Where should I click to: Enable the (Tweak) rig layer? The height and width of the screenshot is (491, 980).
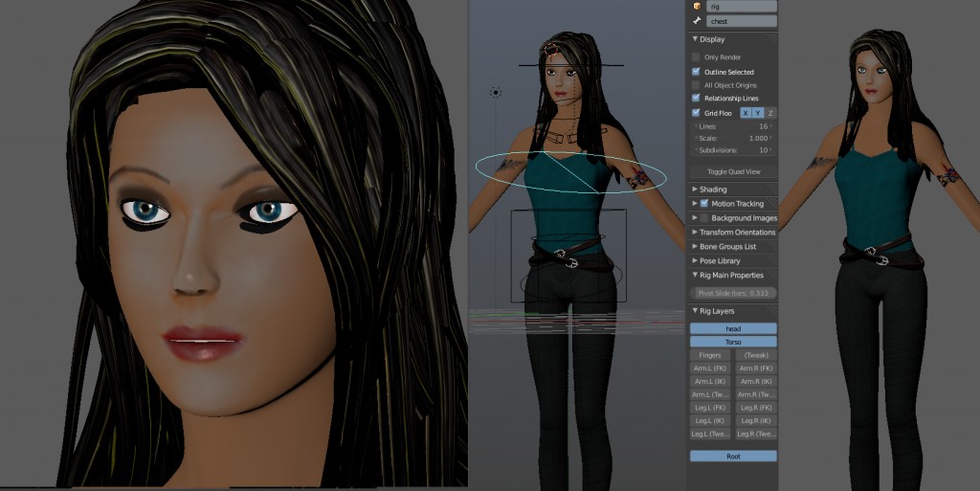756,355
